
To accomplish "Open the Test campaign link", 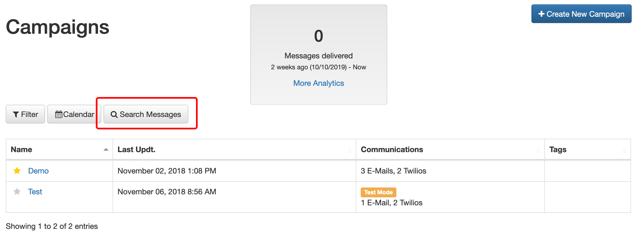I will pyautogui.click(x=35, y=192).
